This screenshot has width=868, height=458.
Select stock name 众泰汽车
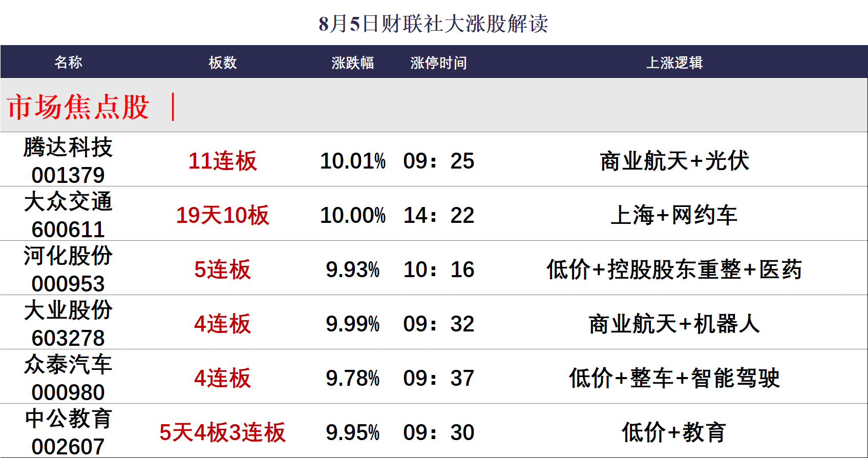(68, 365)
